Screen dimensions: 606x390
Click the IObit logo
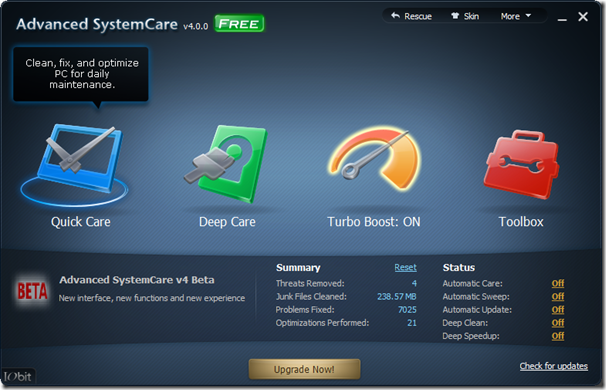click(18, 376)
